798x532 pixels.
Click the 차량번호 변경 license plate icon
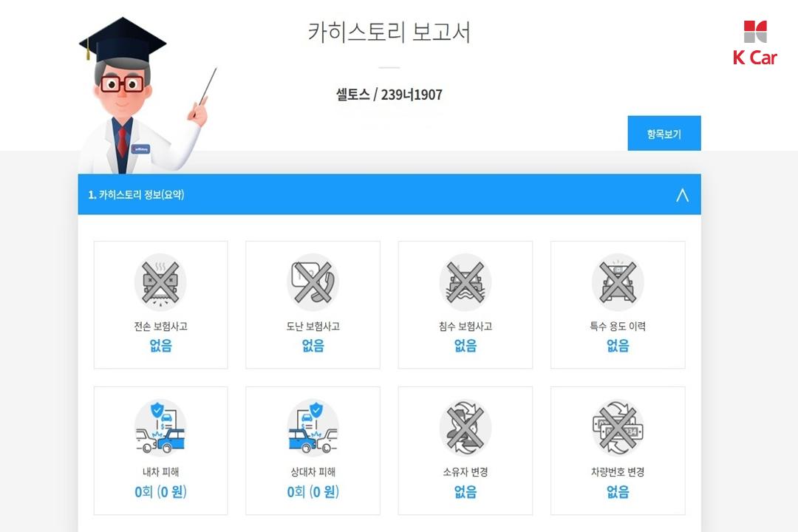(618, 428)
